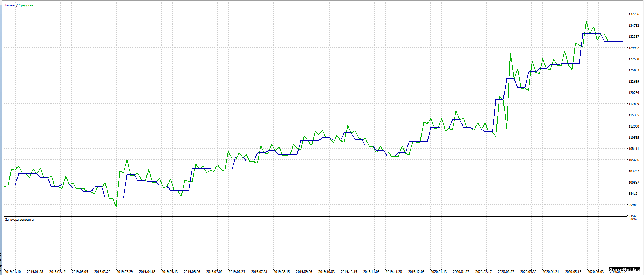The image size is (644, 275).
Task: Click the 2019.12.06 date label
Action: (416, 272)
